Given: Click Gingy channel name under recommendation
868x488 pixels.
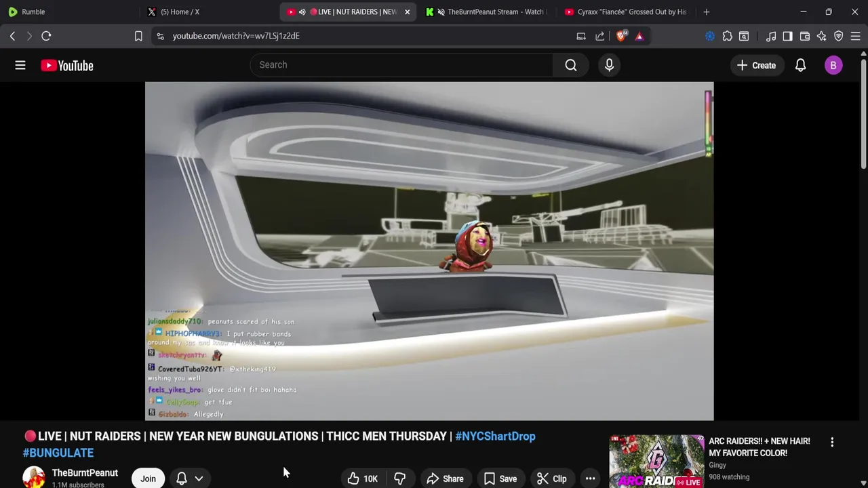Looking at the screenshot, I should (717, 466).
